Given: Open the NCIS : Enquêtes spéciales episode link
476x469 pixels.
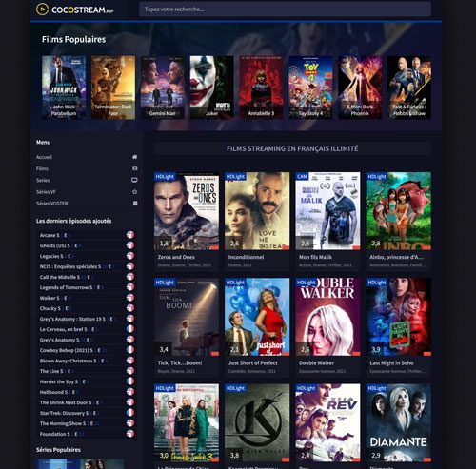Looking at the screenshot, I should click(76, 266).
